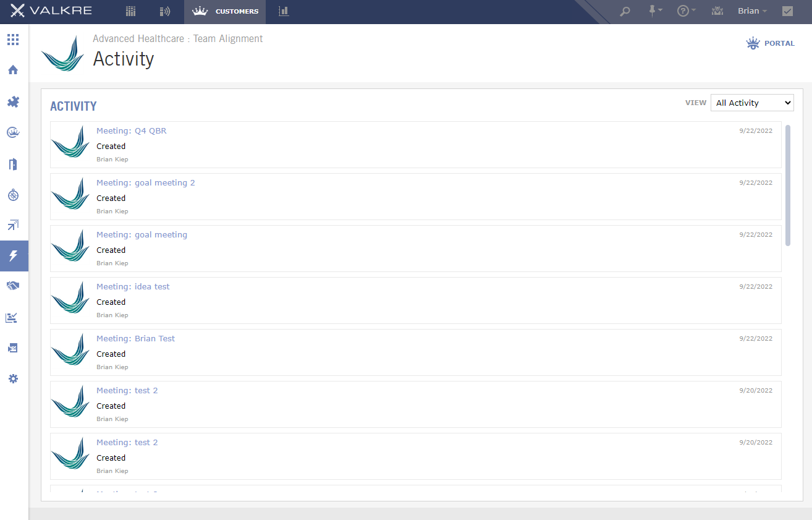The image size is (812, 520).
Task: Open the home icon in the sidebar
Action: [13, 70]
